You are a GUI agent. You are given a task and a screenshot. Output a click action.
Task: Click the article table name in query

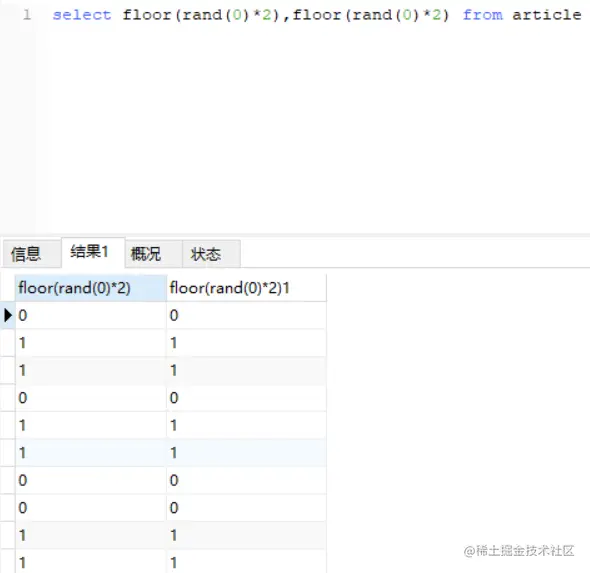(x=547, y=15)
